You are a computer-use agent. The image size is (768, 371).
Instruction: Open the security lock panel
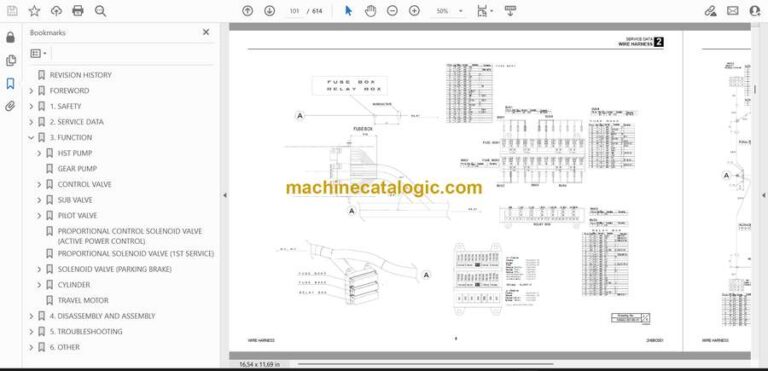click(10, 38)
